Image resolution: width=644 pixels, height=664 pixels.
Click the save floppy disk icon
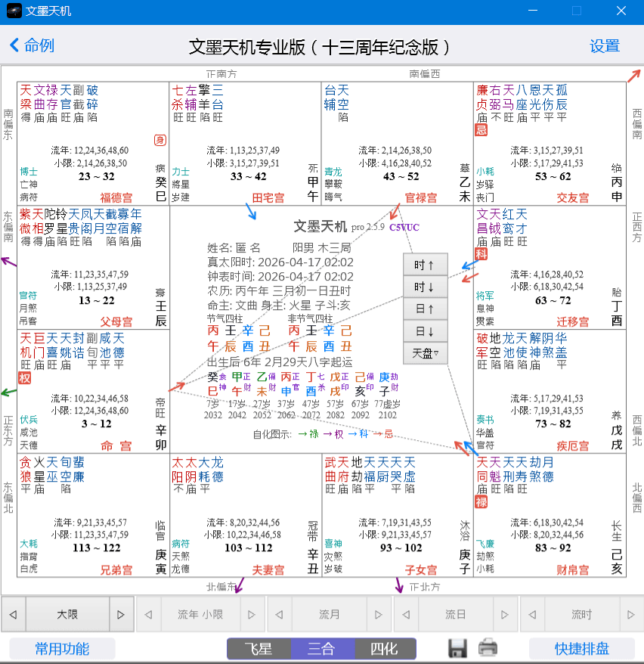coord(457,648)
